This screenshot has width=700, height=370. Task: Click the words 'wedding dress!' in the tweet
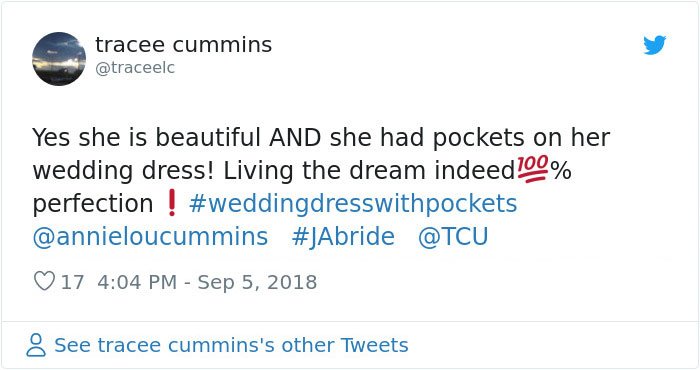pos(123,170)
